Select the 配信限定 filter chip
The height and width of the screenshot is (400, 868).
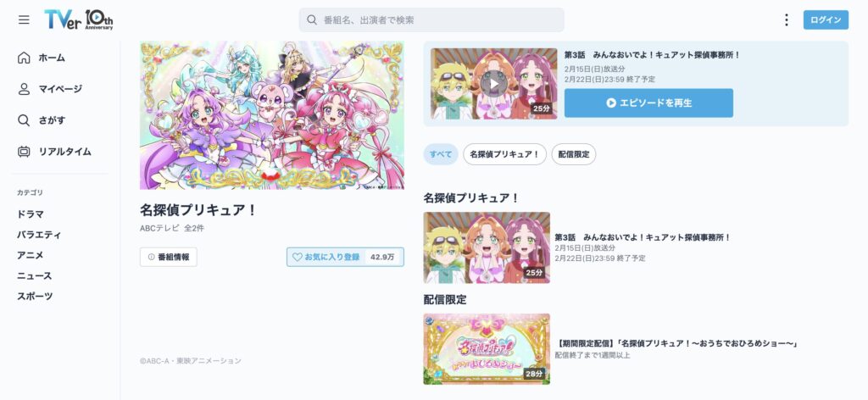point(574,154)
